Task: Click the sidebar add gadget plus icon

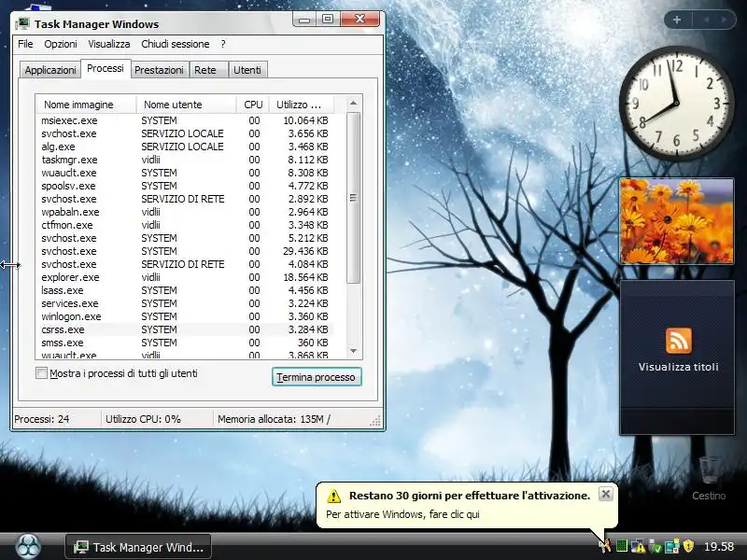Action: tap(677, 20)
